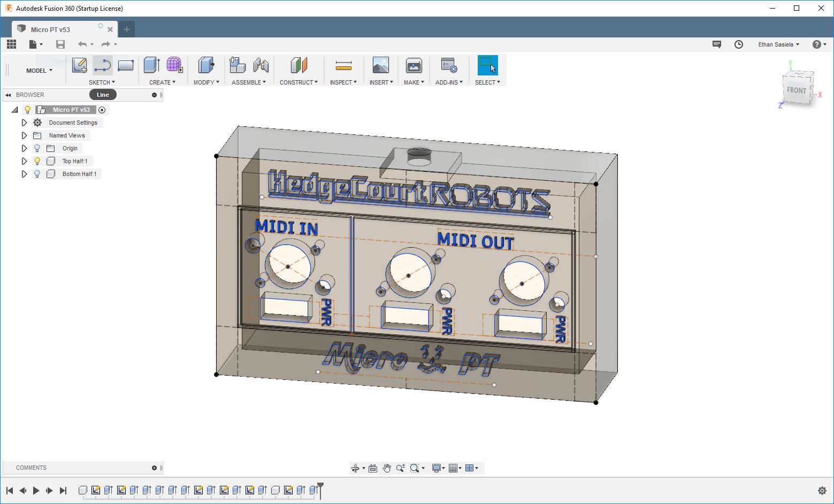The height and width of the screenshot is (504, 834).
Task: Click the Save icon
Action: [60, 44]
